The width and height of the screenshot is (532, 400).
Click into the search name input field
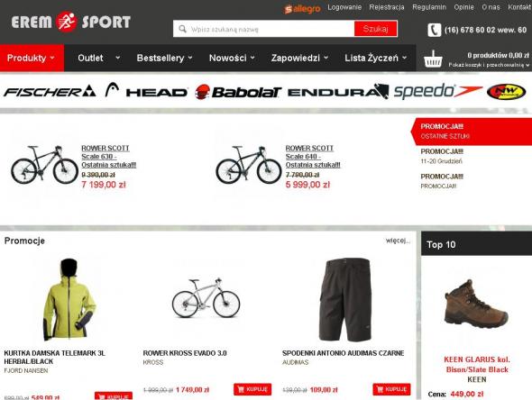[270, 29]
